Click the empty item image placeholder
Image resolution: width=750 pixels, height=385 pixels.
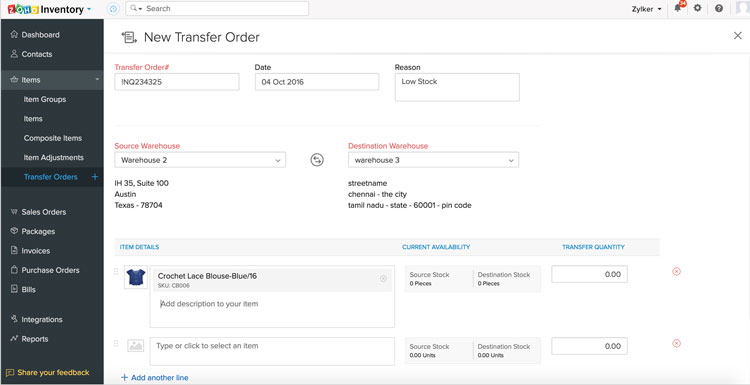136,345
